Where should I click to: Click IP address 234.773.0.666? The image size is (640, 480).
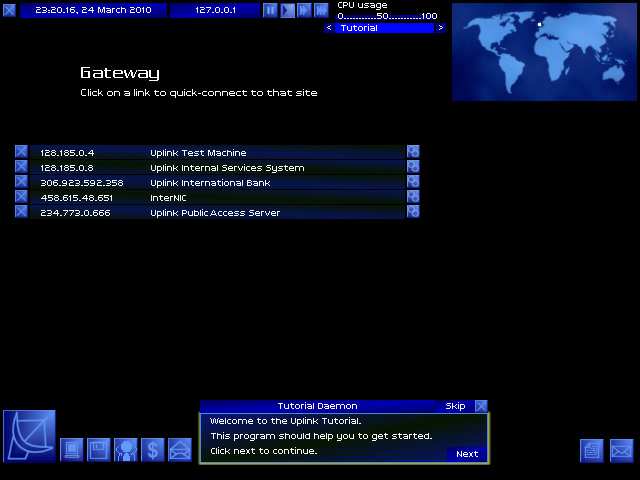(75, 213)
